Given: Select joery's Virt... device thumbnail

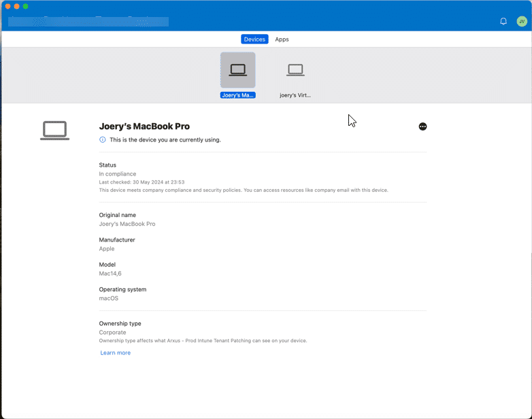Looking at the screenshot, I should [x=295, y=70].
